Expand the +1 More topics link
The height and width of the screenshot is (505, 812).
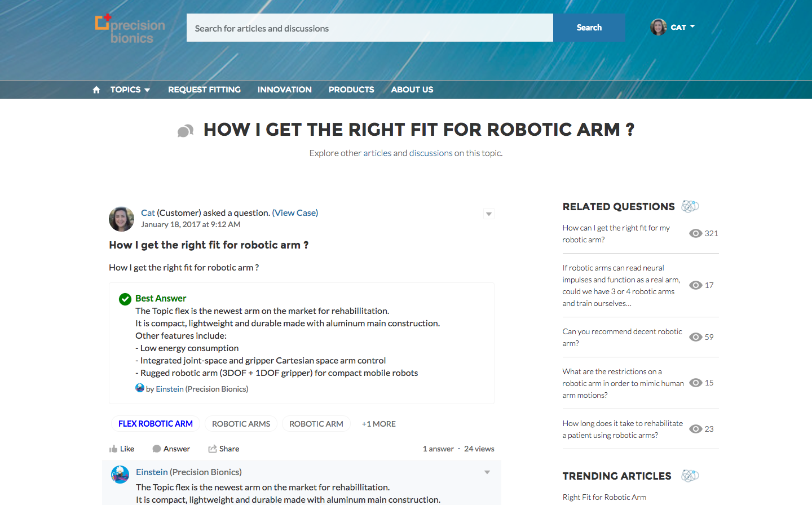click(x=378, y=424)
